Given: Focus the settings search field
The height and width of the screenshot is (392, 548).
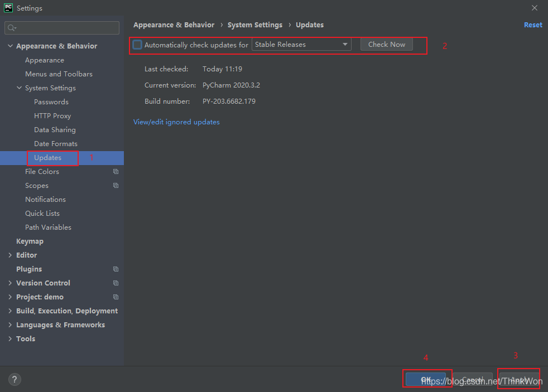Looking at the screenshot, I should [x=62, y=28].
